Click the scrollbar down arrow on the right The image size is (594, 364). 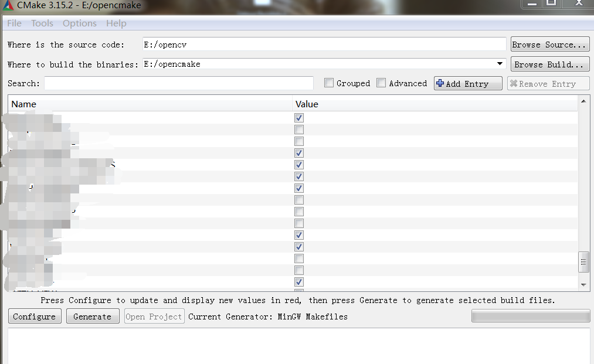click(x=583, y=285)
